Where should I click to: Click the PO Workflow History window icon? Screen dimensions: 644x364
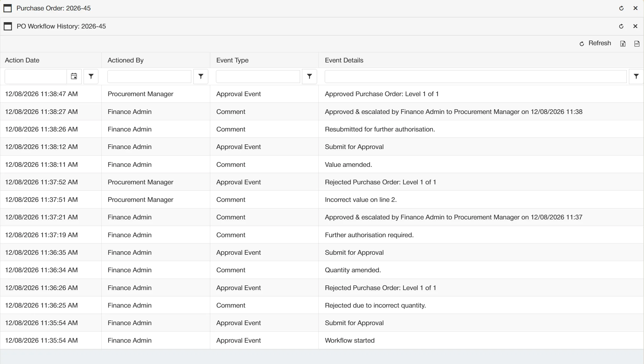click(x=8, y=26)
